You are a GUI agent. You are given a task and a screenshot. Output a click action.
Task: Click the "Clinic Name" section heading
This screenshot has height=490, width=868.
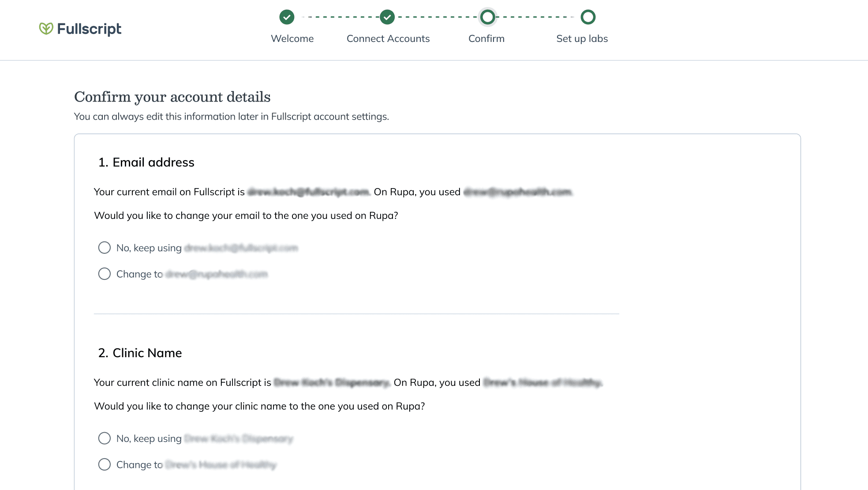point(140,353)
